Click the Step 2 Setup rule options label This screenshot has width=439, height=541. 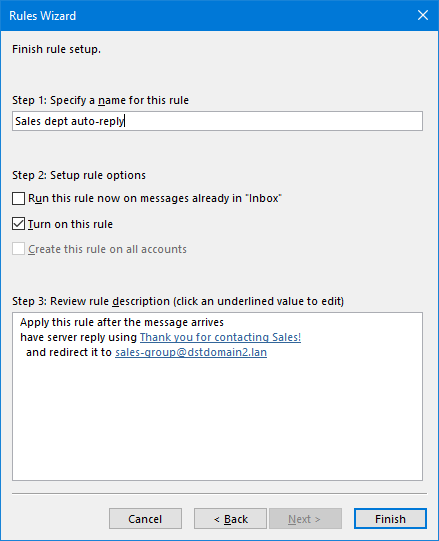tap(79, 175)
